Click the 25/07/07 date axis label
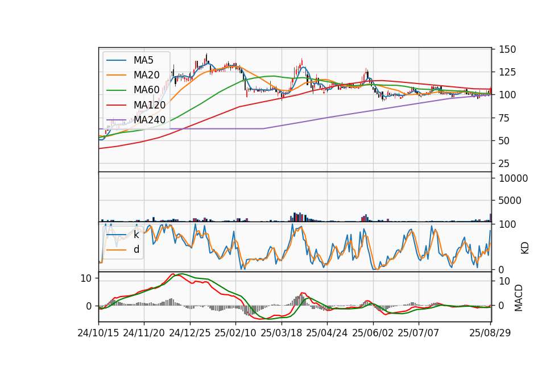 [x=418, y=333]
